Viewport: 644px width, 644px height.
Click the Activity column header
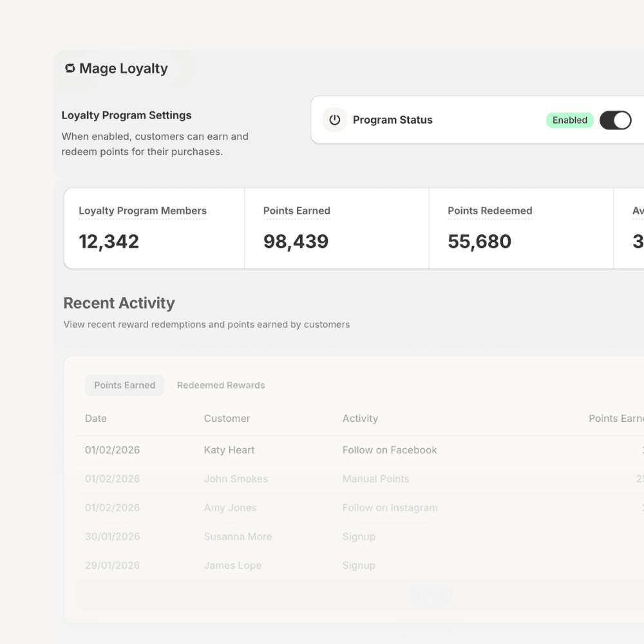360,419
